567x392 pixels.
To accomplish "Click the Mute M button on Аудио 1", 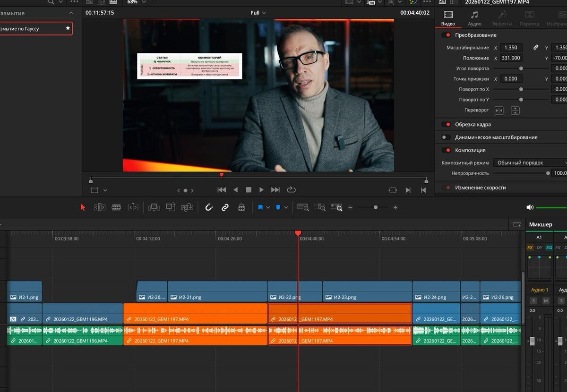I will click(546, 301).
